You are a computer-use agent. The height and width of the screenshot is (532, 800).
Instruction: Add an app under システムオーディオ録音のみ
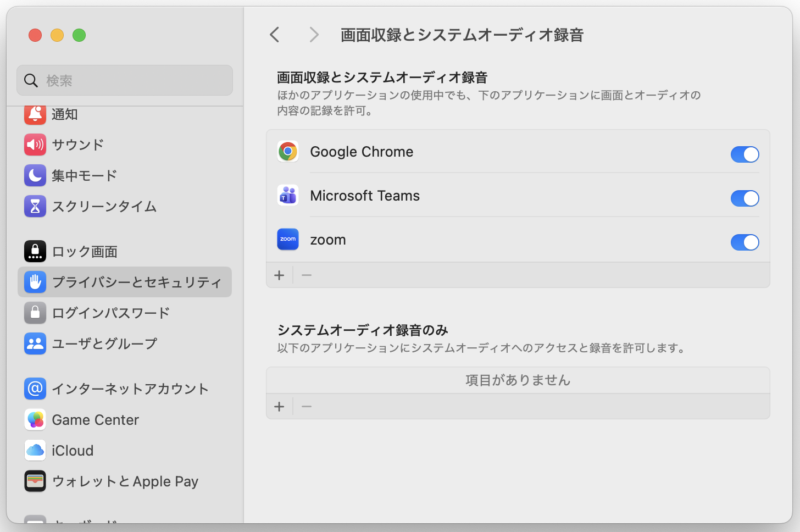tap(279, 407)
